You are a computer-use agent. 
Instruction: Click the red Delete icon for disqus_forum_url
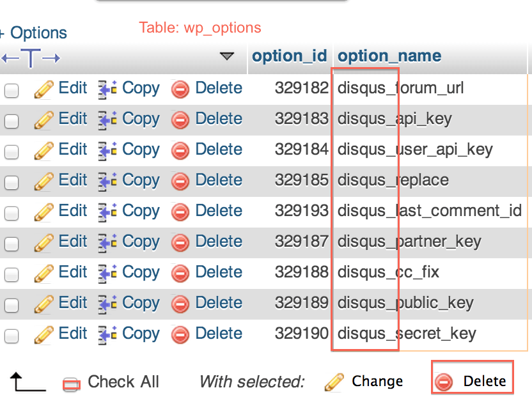point(180,89)
